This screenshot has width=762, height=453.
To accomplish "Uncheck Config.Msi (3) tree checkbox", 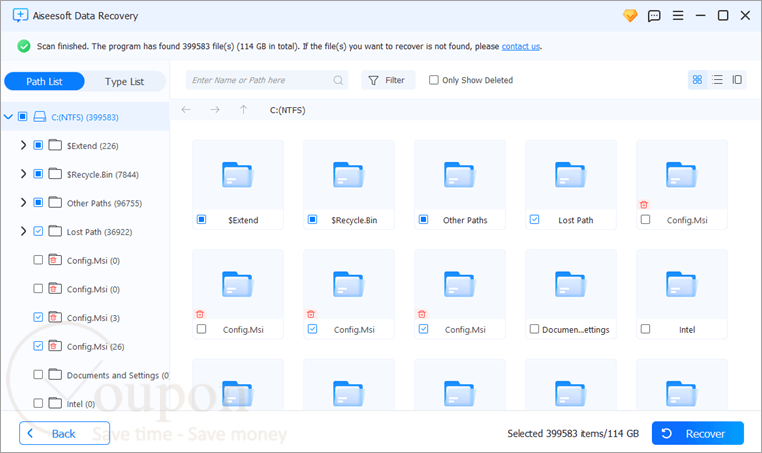I will pos(38,317).
